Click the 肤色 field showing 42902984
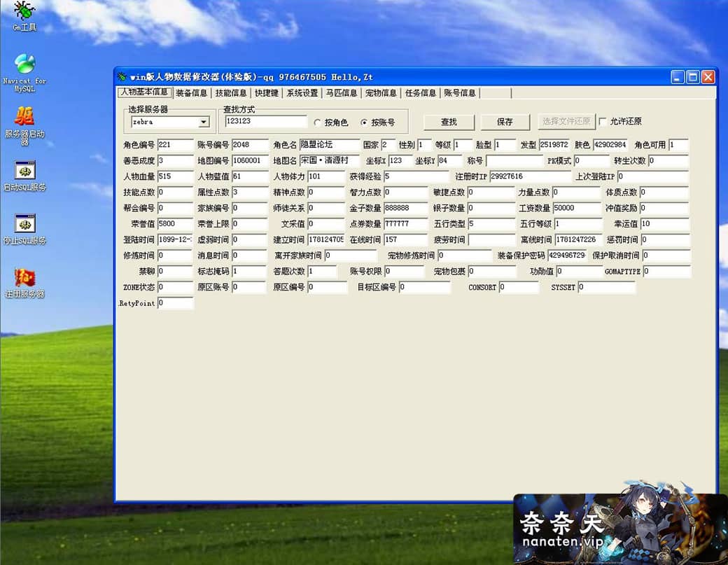This screenshot has height=565, width=728. pyautogui.click(x=610, y=145)
